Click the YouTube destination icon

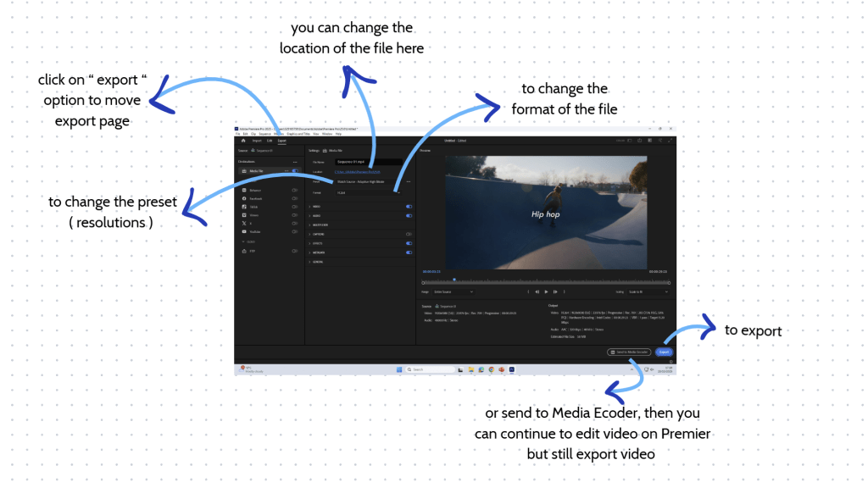244,231
